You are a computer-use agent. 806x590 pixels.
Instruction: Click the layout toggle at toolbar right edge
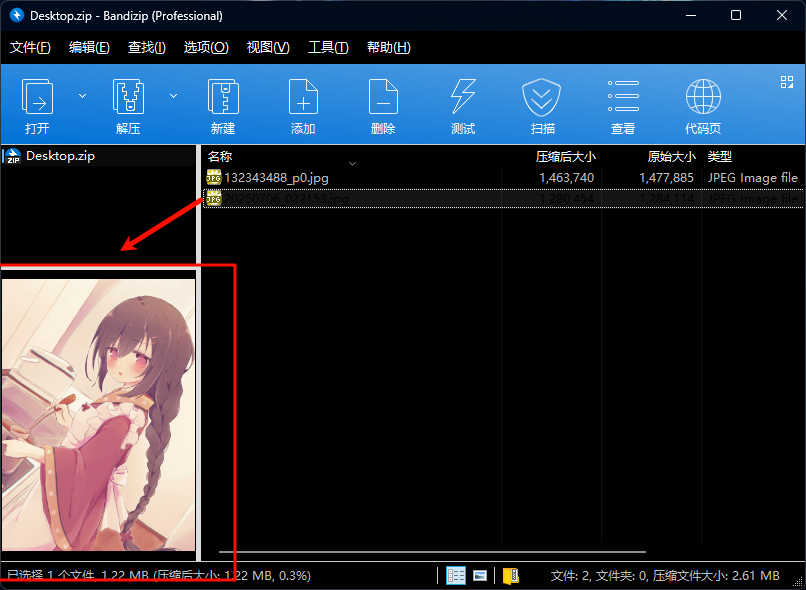(785, 83)
